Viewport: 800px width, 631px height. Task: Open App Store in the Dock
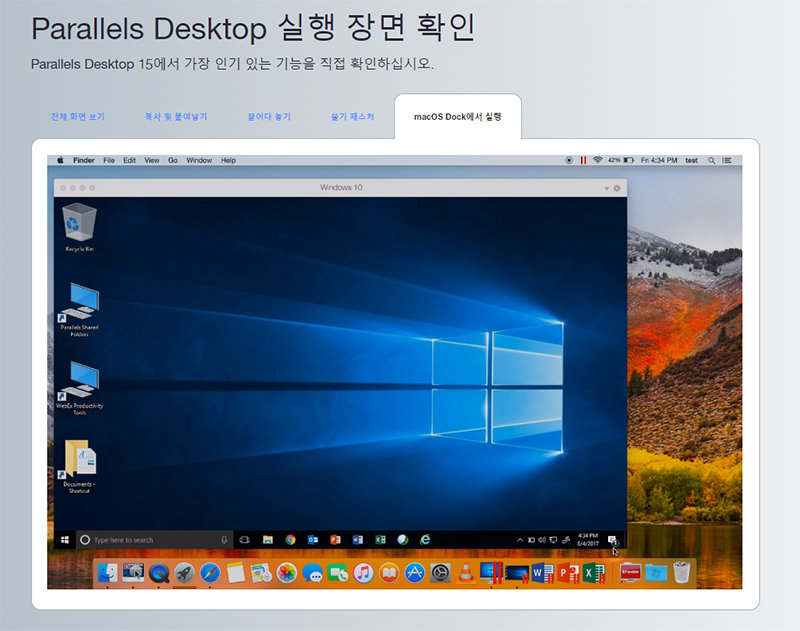coord(415,573)
